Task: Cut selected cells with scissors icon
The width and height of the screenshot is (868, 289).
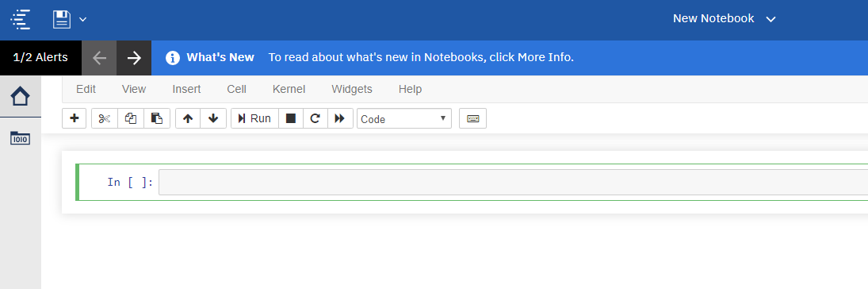Action: pyautogui.click(x=105, y=118)
